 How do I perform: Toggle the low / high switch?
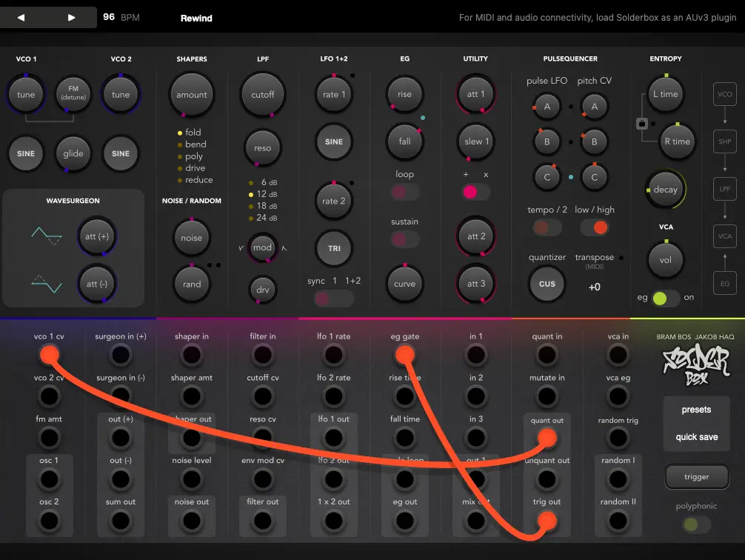595,227
